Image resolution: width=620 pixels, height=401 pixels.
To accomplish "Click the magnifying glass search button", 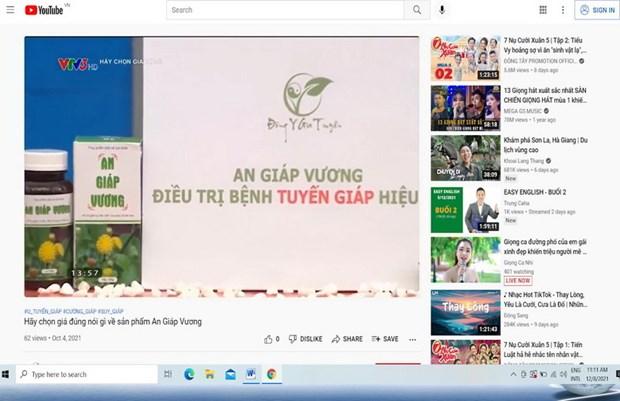I will pos(417,10).
